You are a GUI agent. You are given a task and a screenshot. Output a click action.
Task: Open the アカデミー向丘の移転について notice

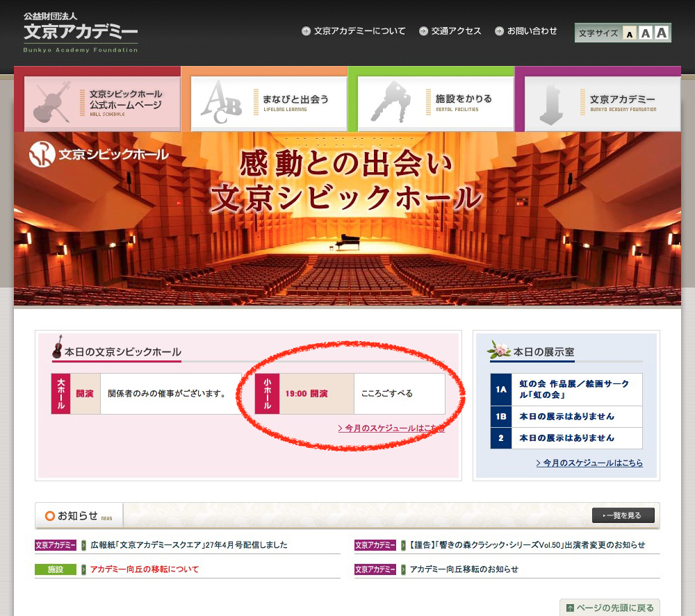(144, 569)
